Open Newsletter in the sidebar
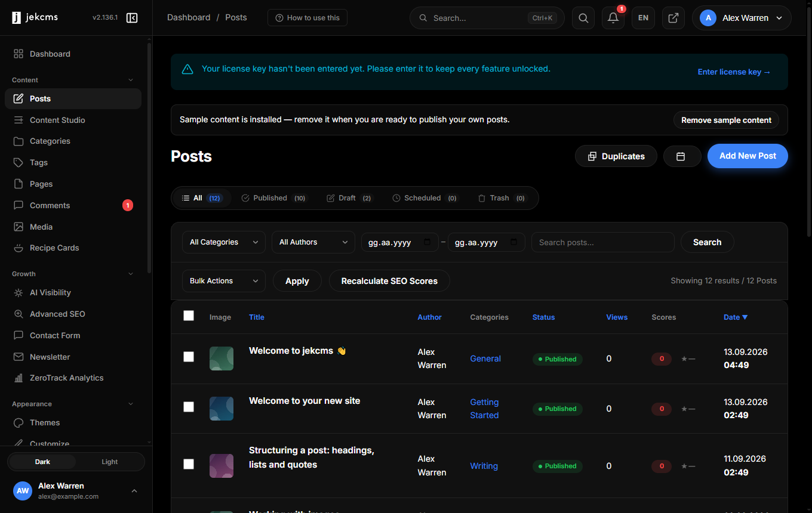812x513 pixels. [73, 357]
